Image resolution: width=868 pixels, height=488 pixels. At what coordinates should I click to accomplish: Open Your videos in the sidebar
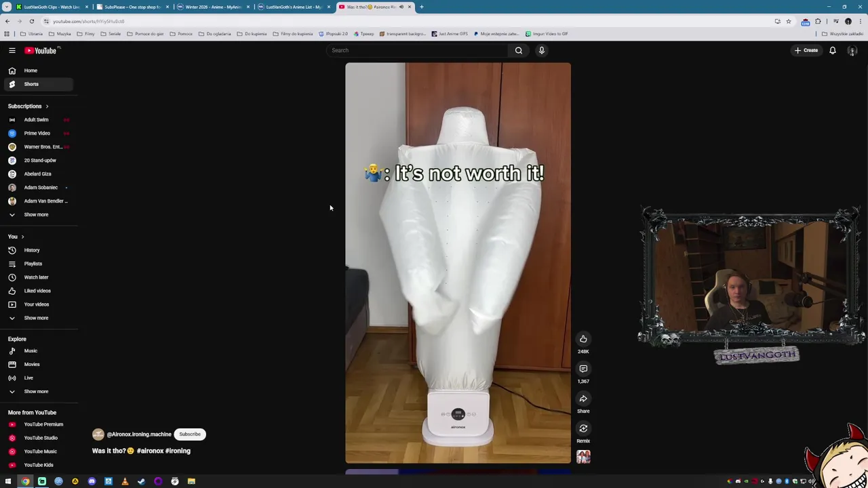(39, 304)
